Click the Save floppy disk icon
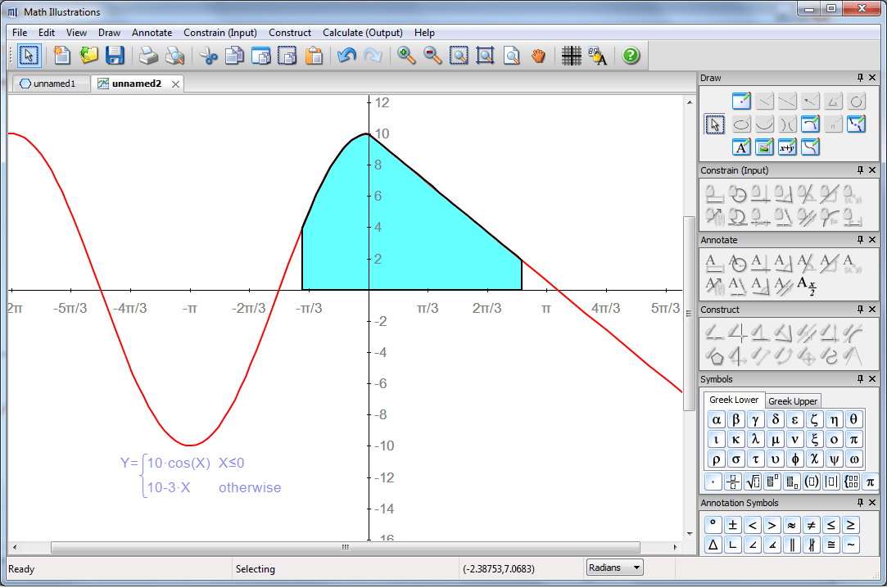This screenshot has height=588, width=887. coord(115,56)
